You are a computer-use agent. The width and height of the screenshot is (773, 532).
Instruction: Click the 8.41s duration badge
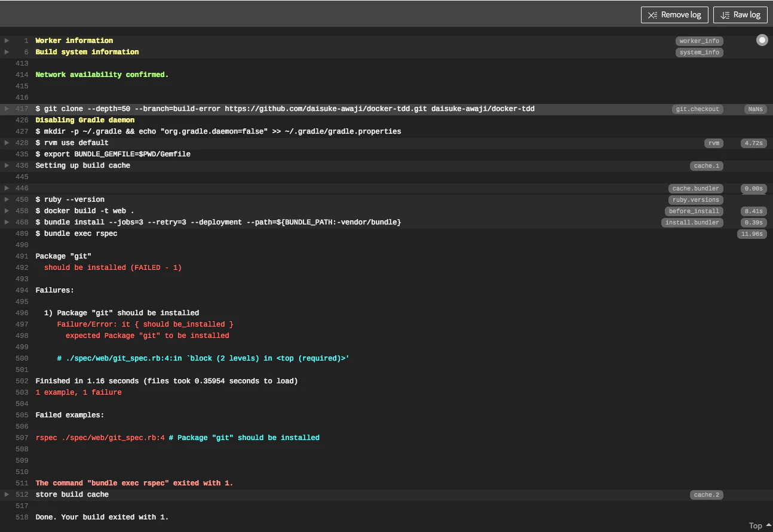(x=754, y=211)
